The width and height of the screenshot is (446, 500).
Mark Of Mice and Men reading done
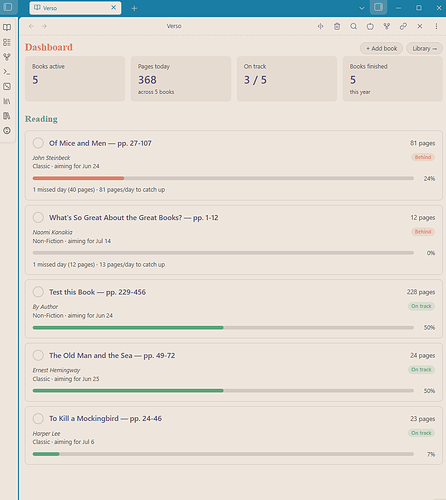click(x=38, y=143)
